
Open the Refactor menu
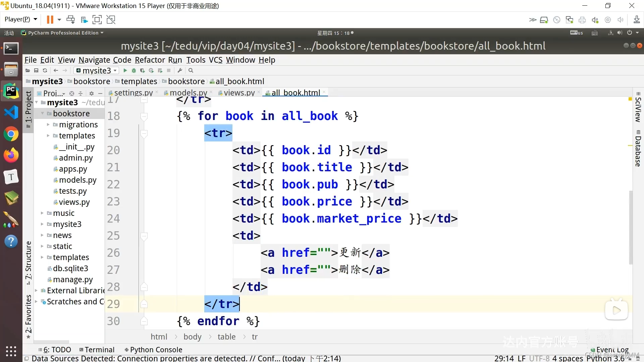click(x=150, y=60)
